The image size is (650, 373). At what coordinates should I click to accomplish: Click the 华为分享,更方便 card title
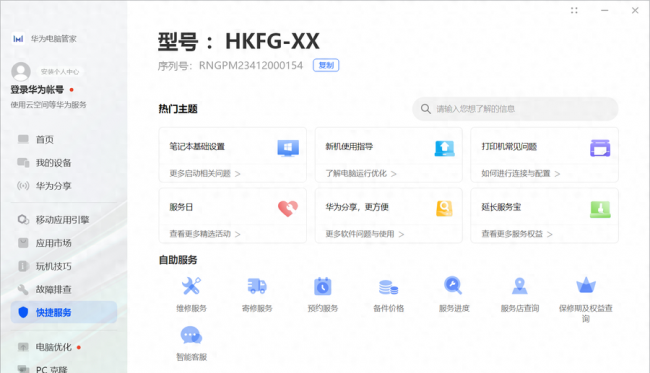click(357, 207)
